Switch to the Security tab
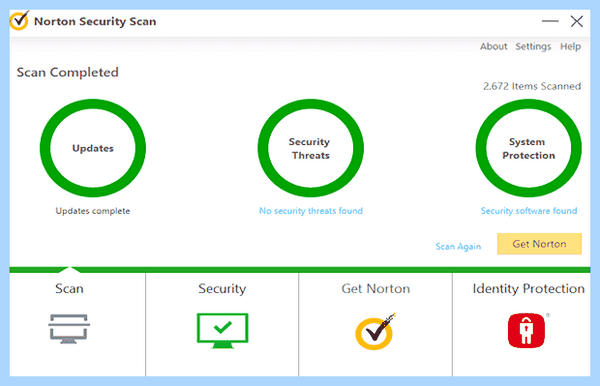The height and width of the screenshot is (386, 600). tap(222, 289)
